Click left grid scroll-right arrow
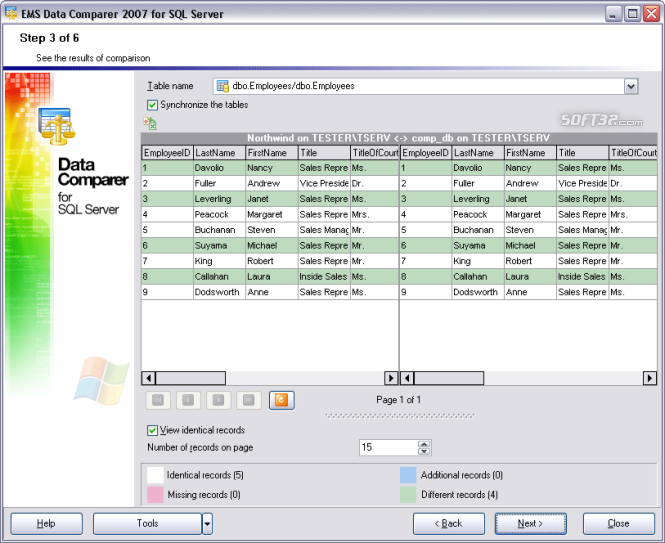This screenshot has width=665, height=543. (x=391, y=378)
